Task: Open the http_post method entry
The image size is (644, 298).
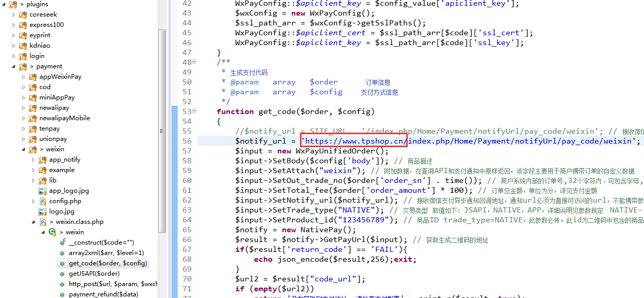Action: 112,284
